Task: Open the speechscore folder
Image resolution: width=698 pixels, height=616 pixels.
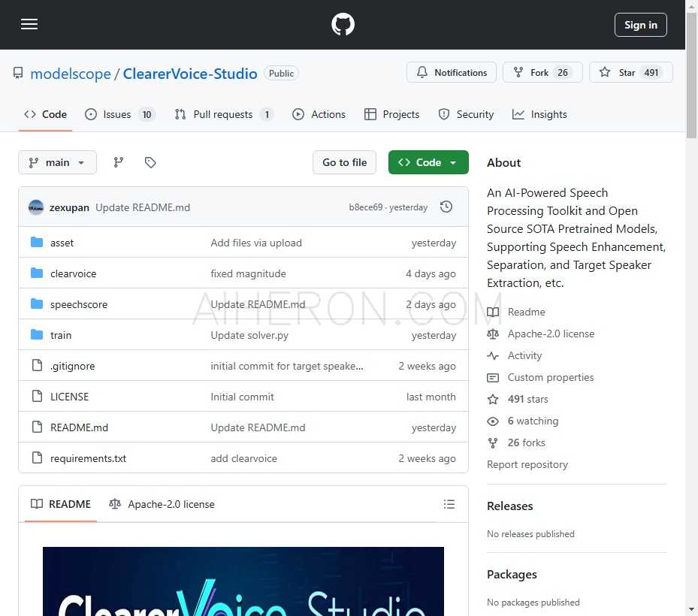Action: [79, 304]
